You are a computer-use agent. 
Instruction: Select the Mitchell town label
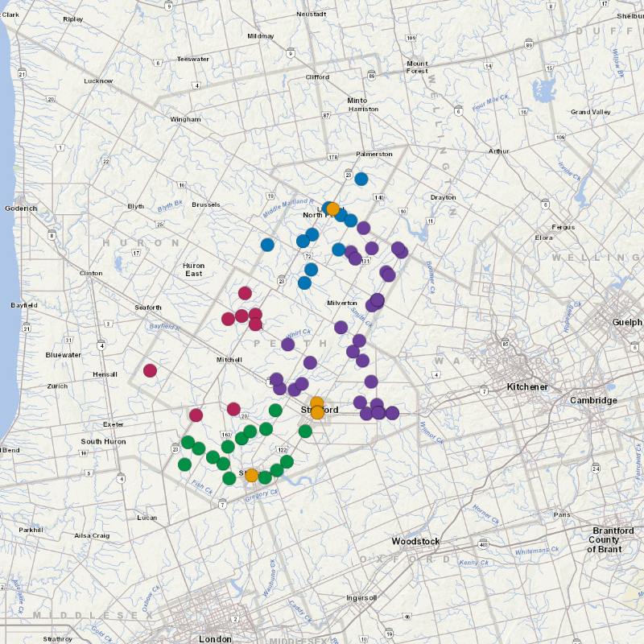[x=229, y=360]
